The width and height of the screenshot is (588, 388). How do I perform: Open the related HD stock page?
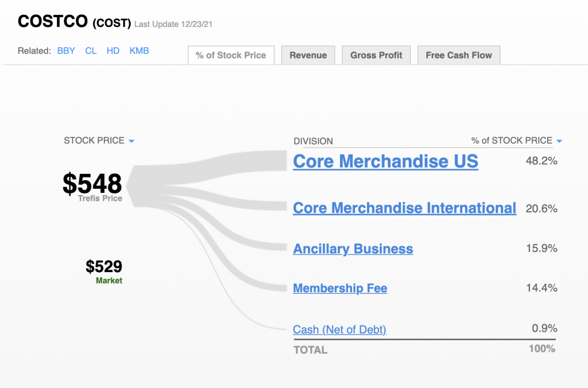click(113, 51)
